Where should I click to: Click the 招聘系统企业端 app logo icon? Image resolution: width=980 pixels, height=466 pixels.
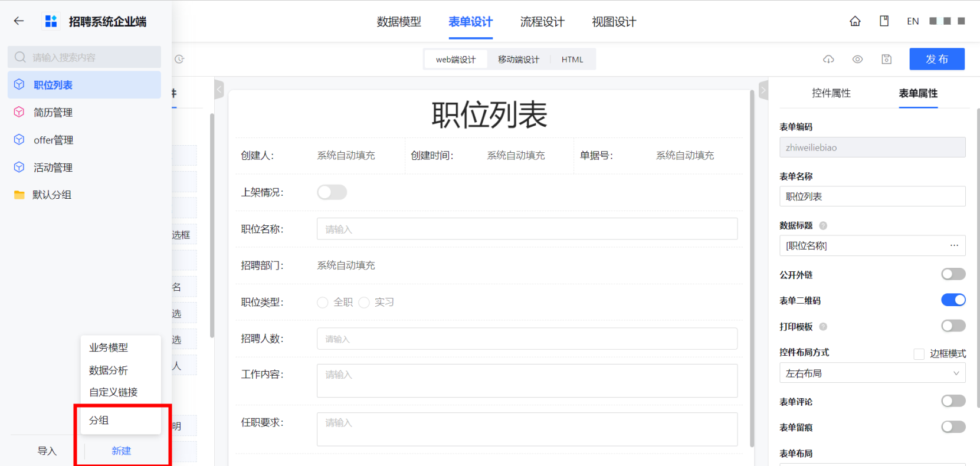(x=51, y=21)
